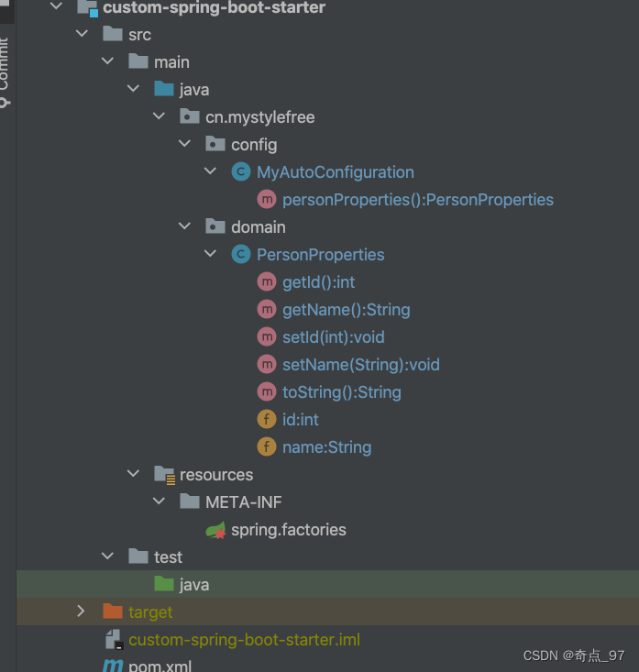Collapse the domain package

(x=184, y=227)
